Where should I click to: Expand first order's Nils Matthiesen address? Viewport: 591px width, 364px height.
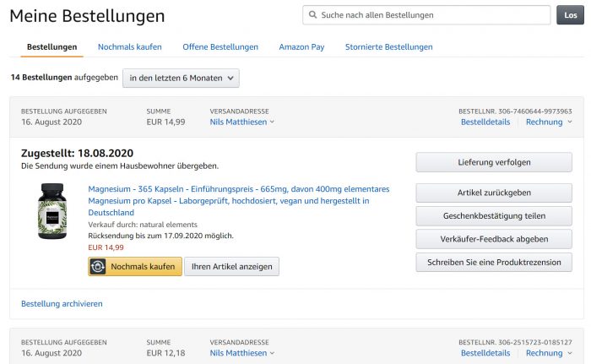[x=242, y=122]
